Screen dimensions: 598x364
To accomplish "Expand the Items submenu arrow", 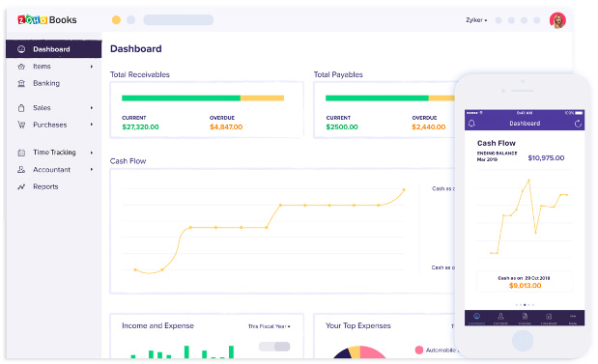I will (92, 67).
